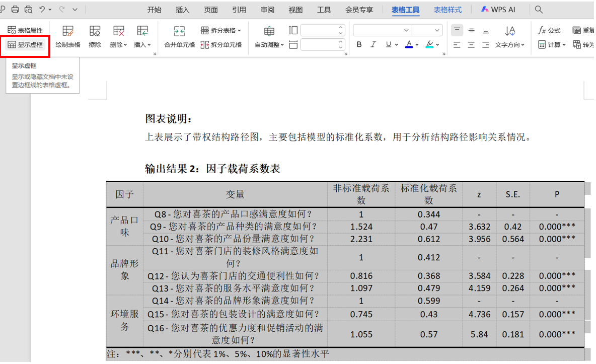Click the row height input field
The image size is (596, 364).
tap(319, 30)
